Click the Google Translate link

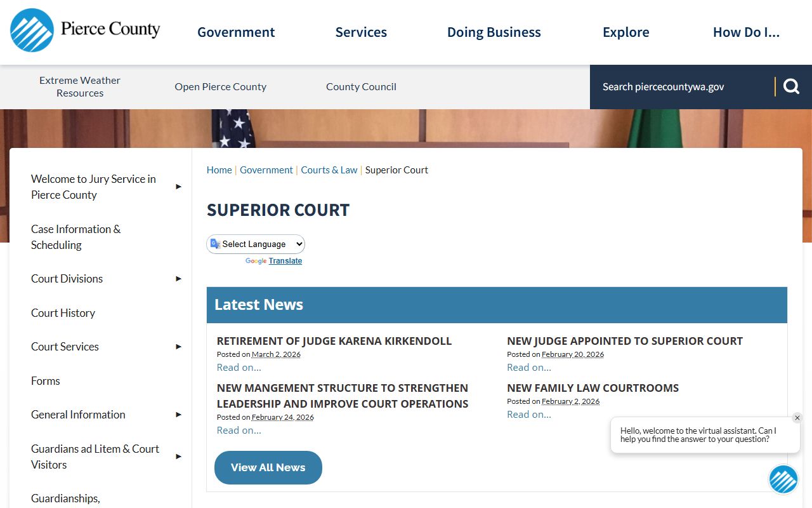[285, 261]
